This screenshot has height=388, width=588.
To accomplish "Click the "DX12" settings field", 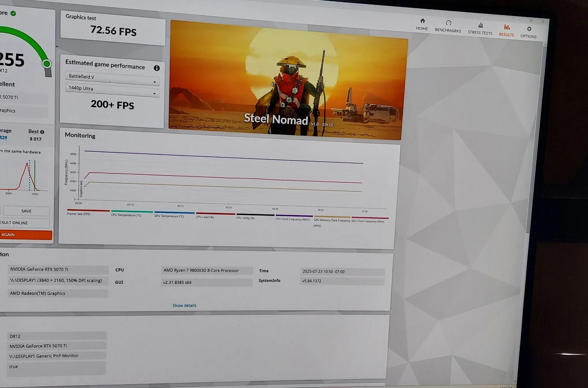I will (57, 336).
